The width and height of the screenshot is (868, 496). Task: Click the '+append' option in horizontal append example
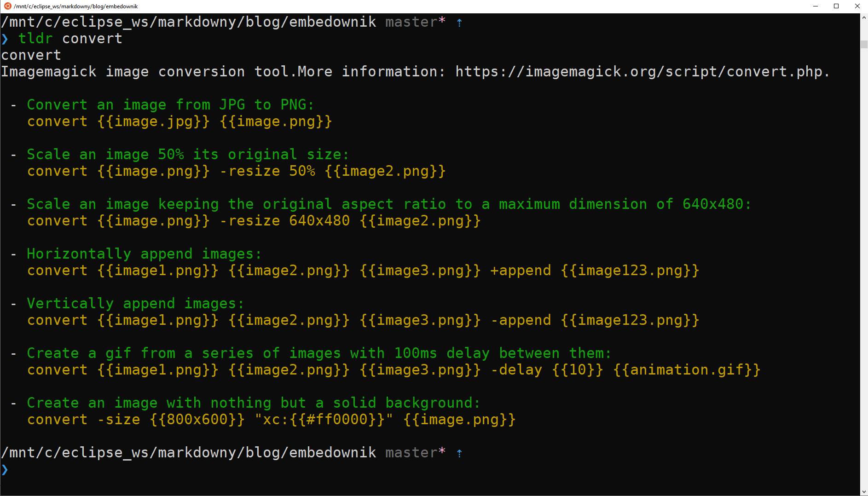tap(521, 271)
